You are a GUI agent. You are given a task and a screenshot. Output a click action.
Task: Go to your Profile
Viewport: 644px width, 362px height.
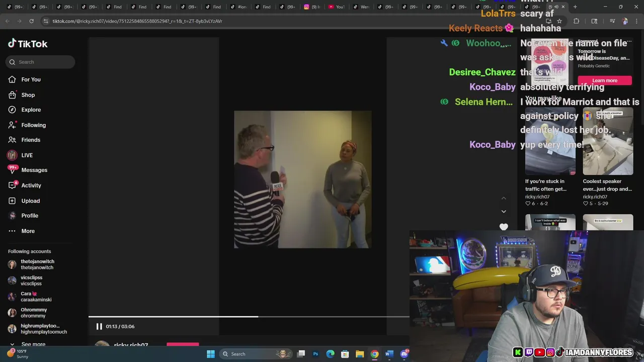23,216
